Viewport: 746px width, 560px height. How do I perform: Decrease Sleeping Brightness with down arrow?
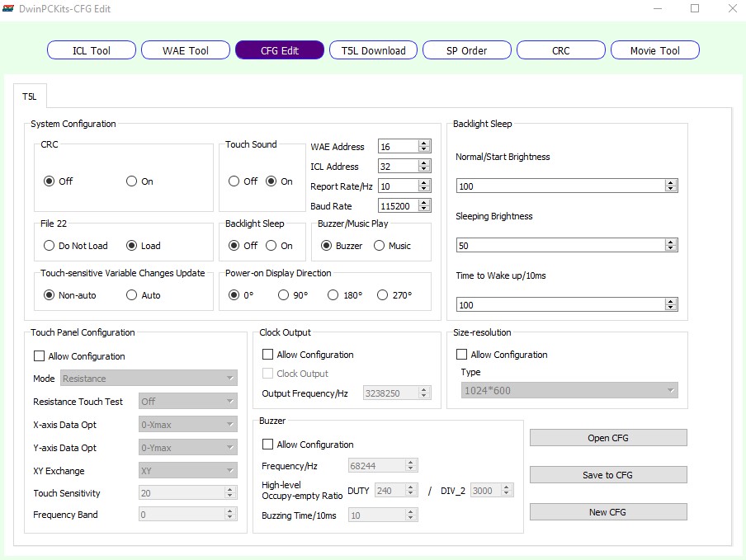pos(671,249)
